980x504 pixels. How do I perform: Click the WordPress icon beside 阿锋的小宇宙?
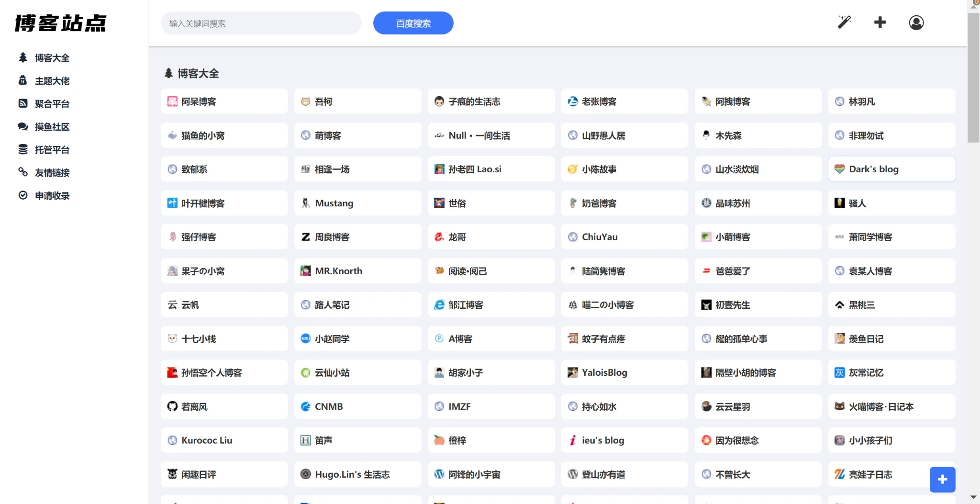point(439,474)
